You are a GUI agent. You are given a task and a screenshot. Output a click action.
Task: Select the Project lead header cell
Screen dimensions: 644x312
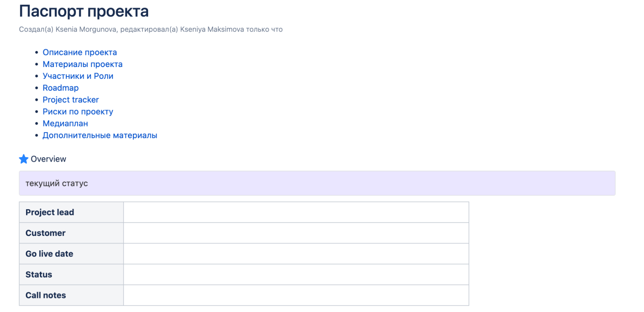[x=71, y=212]
